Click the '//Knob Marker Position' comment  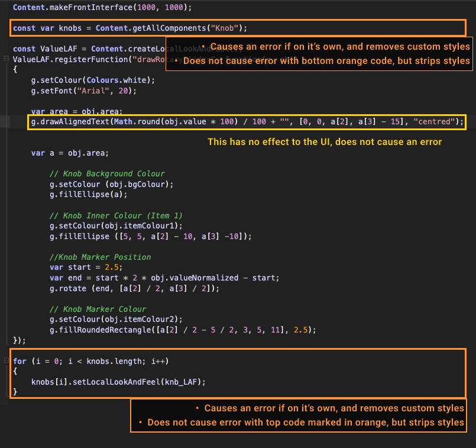[x=100, y=257]
